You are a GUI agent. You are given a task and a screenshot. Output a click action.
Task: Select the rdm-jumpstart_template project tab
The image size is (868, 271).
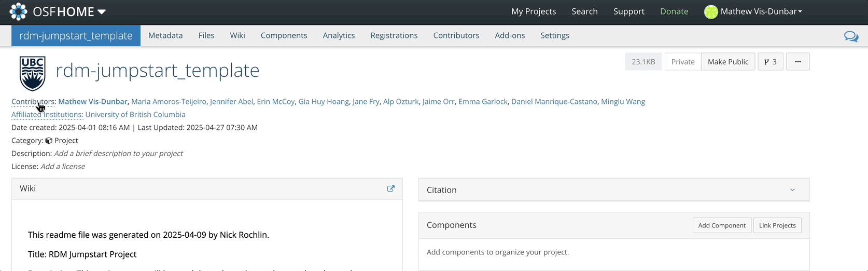[x=76, y=35]
